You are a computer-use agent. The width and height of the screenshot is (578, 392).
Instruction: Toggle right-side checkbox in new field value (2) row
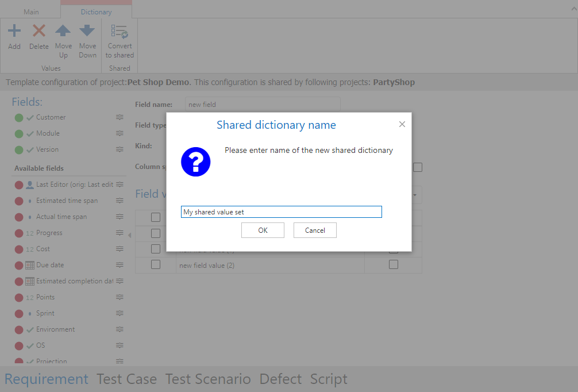coord(394,265)
